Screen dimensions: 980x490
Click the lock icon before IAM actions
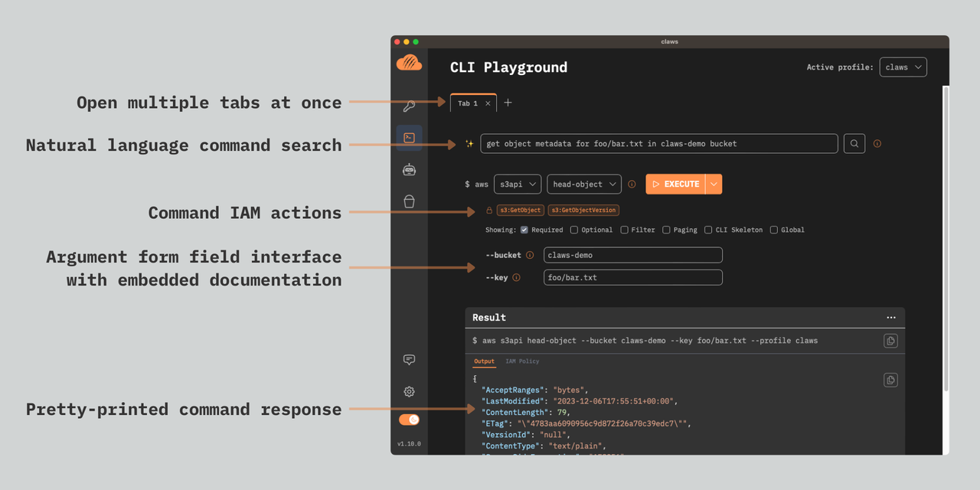488,211
